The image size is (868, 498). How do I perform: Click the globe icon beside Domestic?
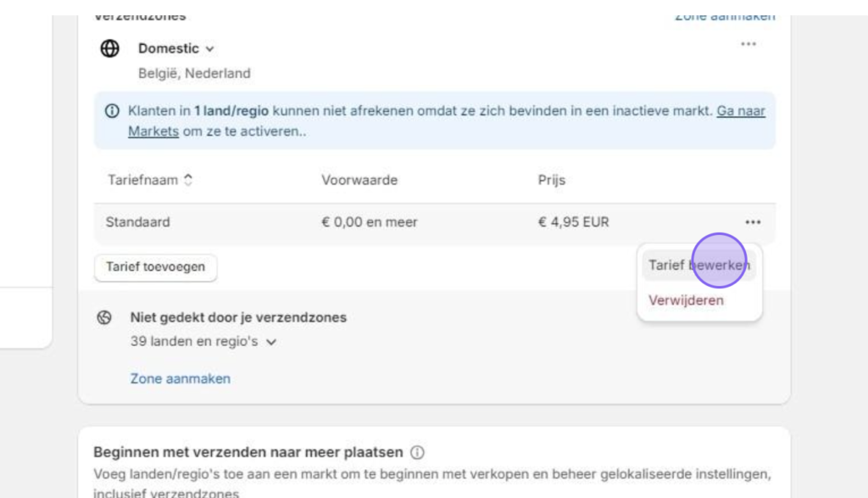(110, 48)
